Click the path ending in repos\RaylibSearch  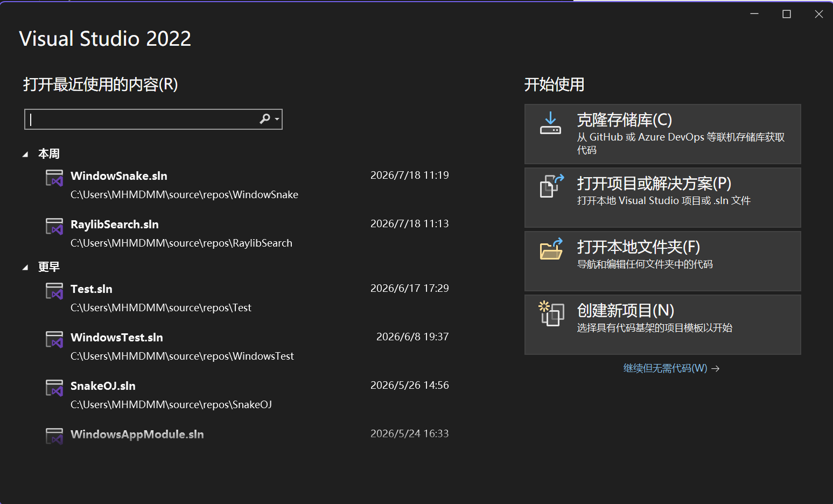pos(181,243)
